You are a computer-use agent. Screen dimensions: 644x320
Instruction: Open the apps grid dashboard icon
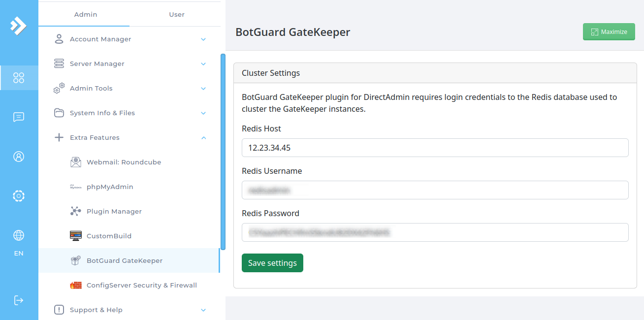click(x=19, y=78)
